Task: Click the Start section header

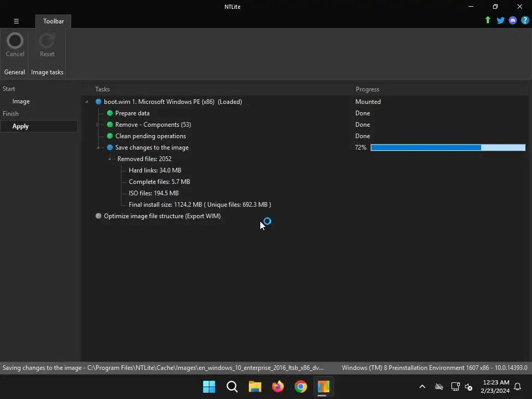Action: 9,89
